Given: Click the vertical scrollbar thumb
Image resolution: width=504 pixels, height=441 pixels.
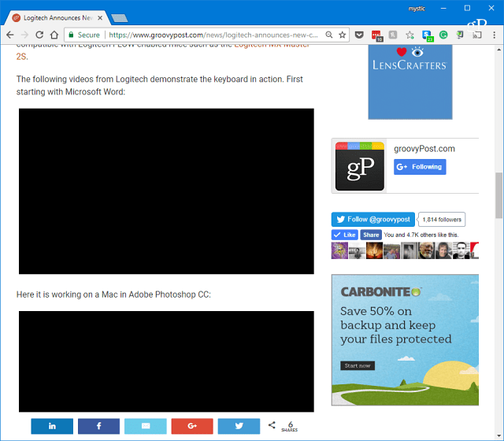Looking at the screenshot, I should click(x=498, y=195).
